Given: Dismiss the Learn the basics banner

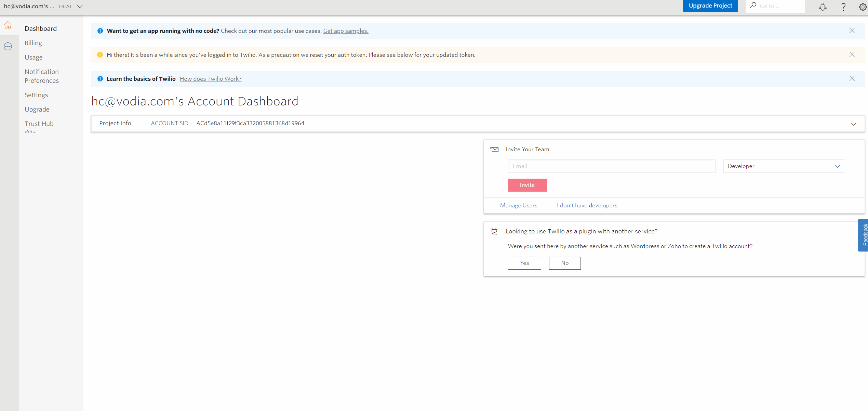Looking at the screenshot, I should [852, 79].
